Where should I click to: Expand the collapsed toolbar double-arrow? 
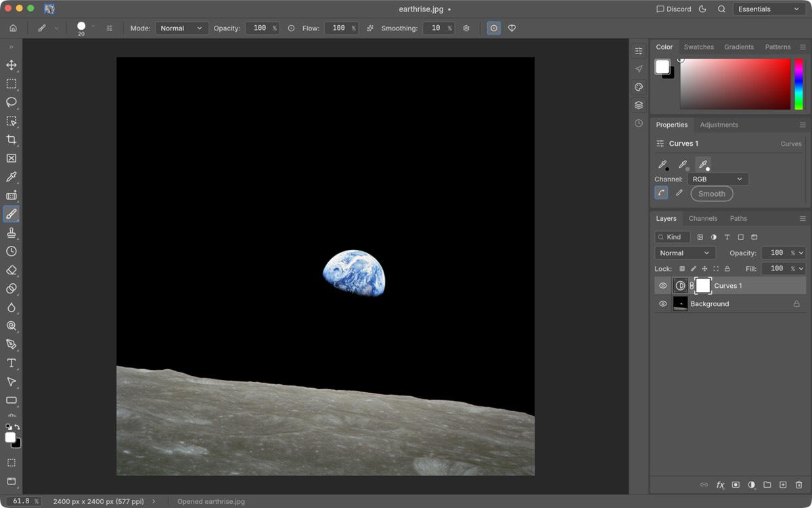(12, 47)
